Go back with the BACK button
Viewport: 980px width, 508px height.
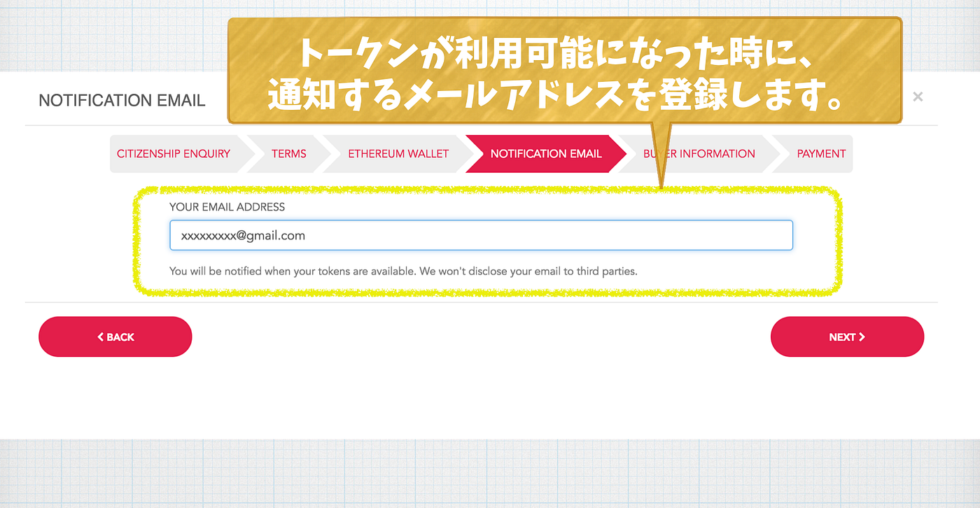click(115, 337)
